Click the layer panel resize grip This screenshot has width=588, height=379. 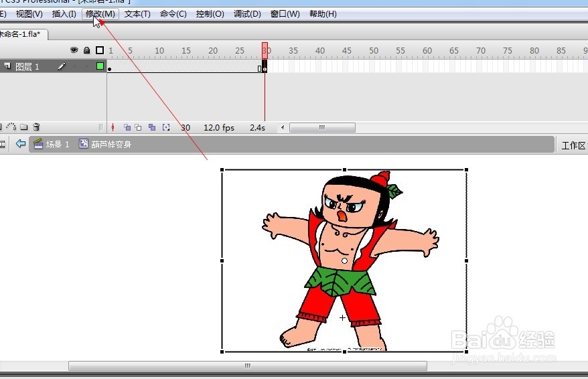coord(101,127)
